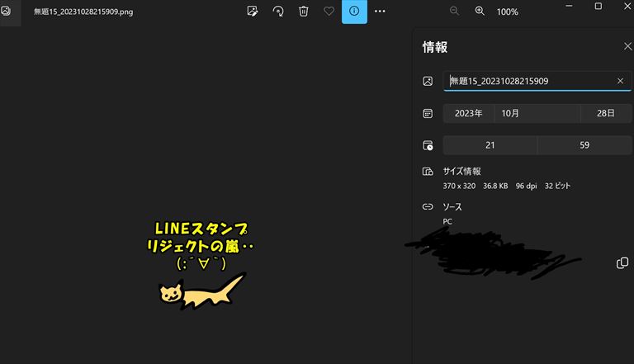Click the calendar icon beside the date
This screenshot has height=364, width=634.
(428, 113)
